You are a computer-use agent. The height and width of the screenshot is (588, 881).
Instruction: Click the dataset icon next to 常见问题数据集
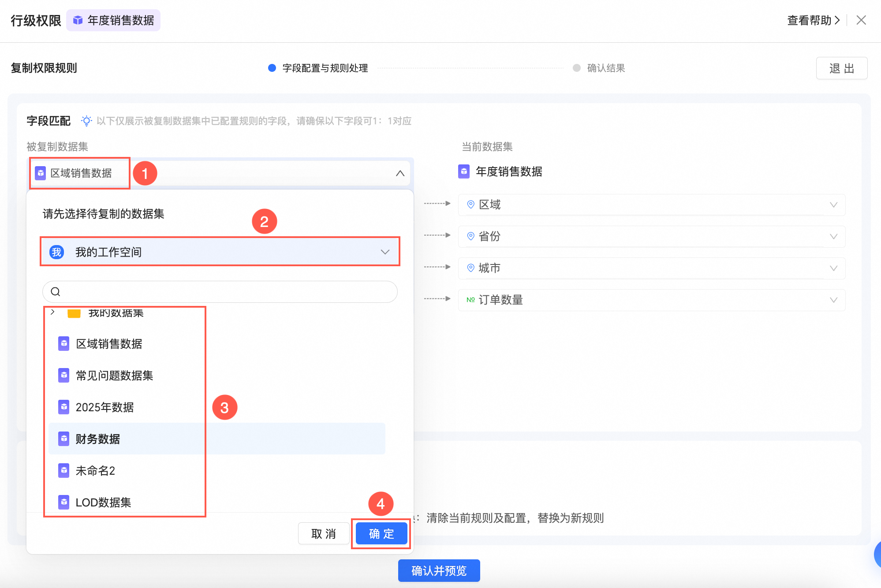tap(64, 376)
